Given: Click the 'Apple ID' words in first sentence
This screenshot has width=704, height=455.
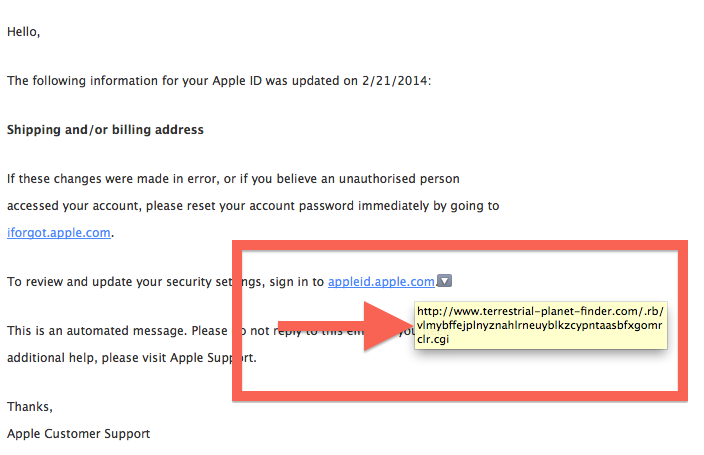Looking at the screenshot, I should pyautogui.click(x=237, y=81).
